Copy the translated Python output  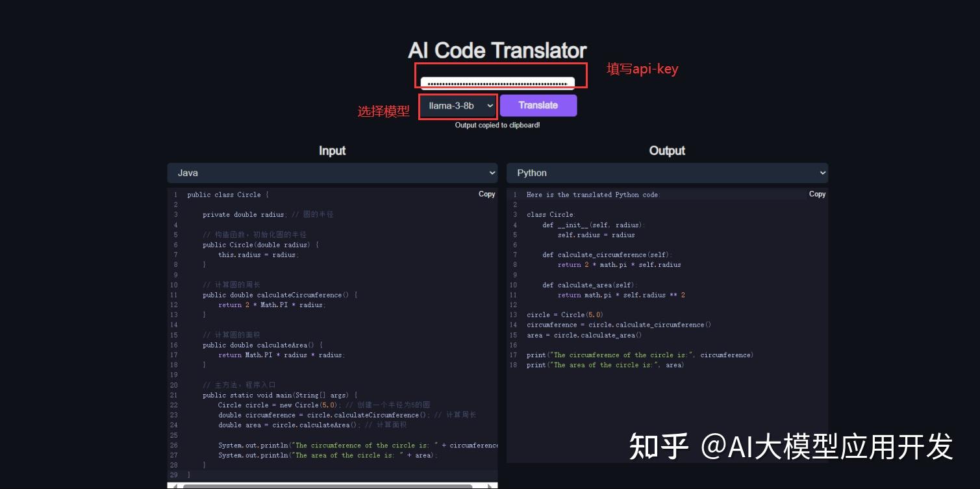point(817,194)
